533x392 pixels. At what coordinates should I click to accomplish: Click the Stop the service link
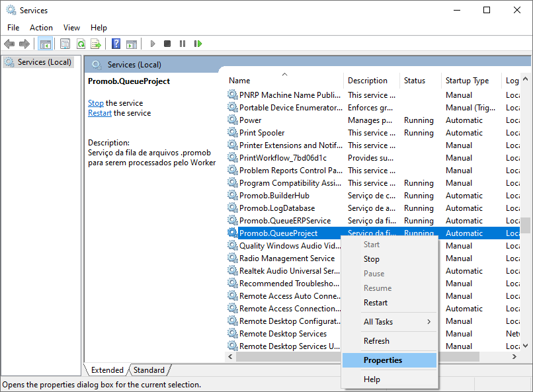96,103
